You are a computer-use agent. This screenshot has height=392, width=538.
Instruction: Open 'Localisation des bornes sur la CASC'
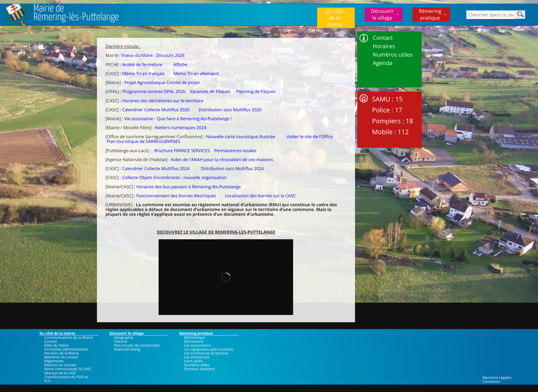[260, 196]
